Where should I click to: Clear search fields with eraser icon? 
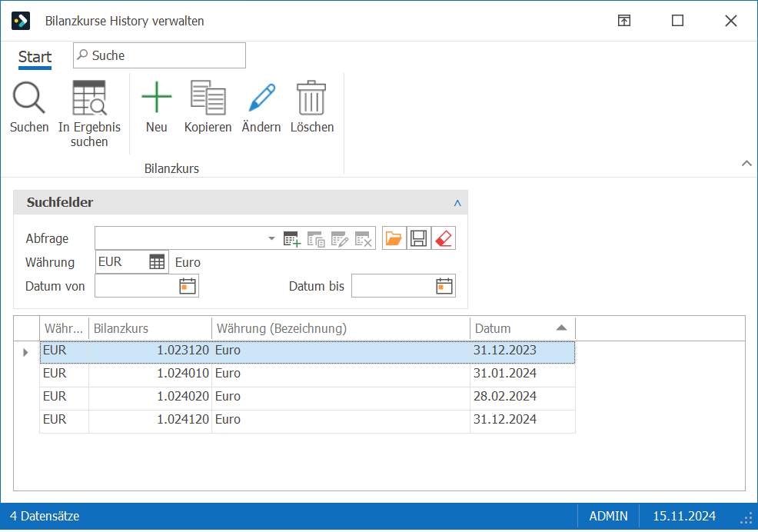click(444, 238)
